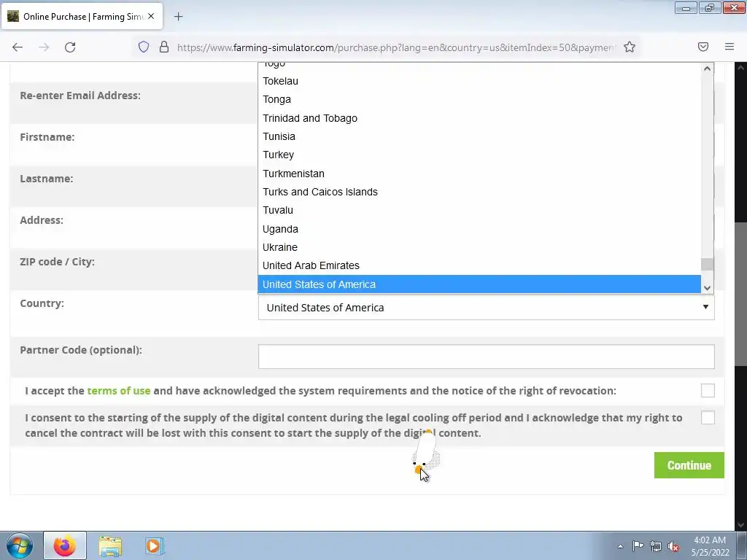Show hidden system tray icons

pos(620,546)
